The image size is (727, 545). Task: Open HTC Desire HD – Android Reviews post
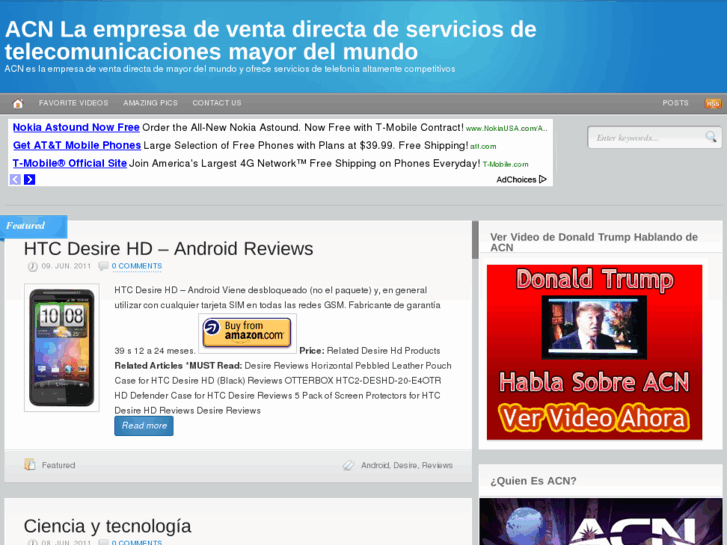(168, 249)
